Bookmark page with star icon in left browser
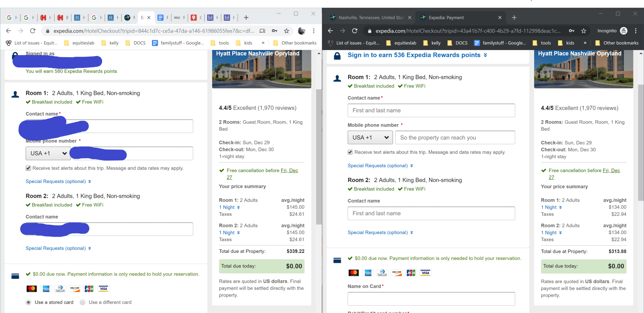This screenshot has width=644, height=313. click(287, 31)
